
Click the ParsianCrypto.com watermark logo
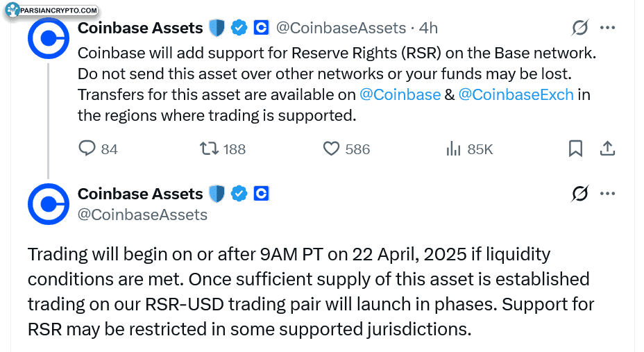pyautogui.click(x=52, y=10)
